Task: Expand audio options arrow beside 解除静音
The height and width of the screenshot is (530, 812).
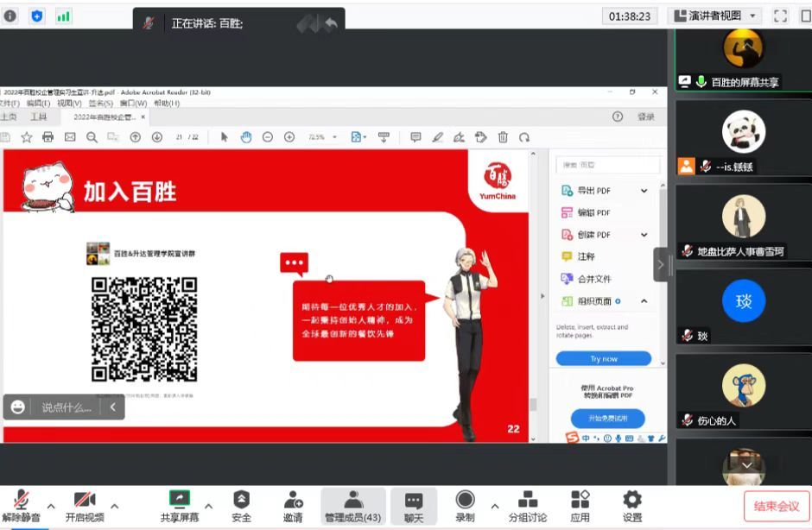Action: coord(50,506)
